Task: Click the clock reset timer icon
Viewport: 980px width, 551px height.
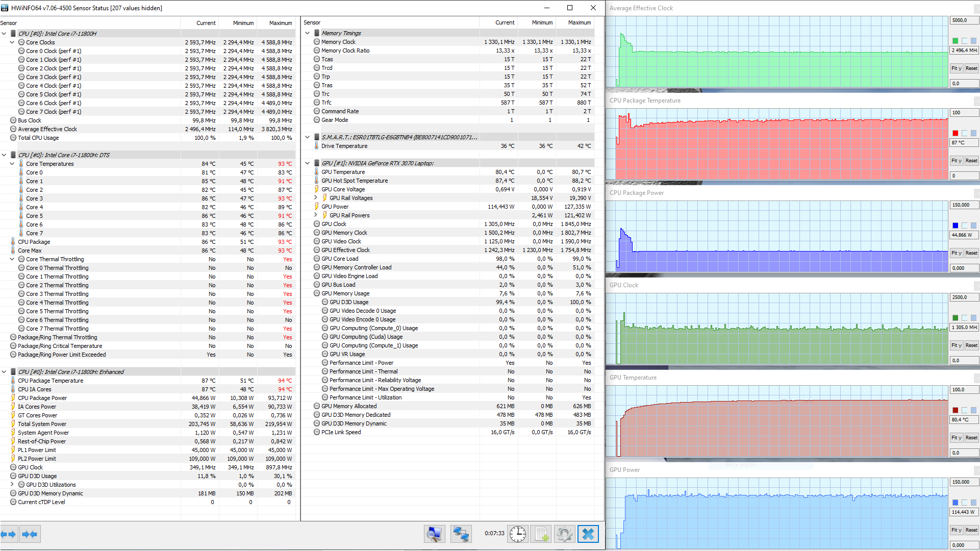Action: (517, 534)
